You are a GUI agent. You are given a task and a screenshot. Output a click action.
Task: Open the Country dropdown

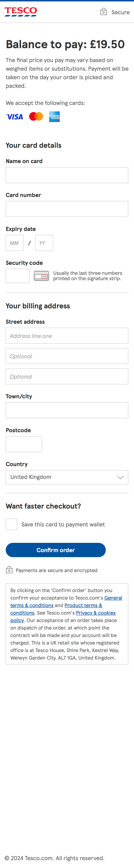click(x=67, y=477)
